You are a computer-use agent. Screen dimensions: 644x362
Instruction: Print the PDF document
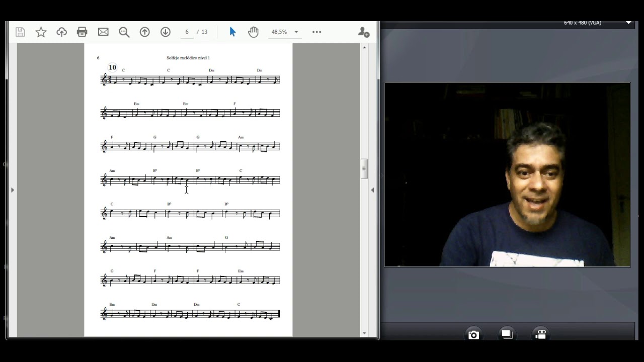(82, 32)
